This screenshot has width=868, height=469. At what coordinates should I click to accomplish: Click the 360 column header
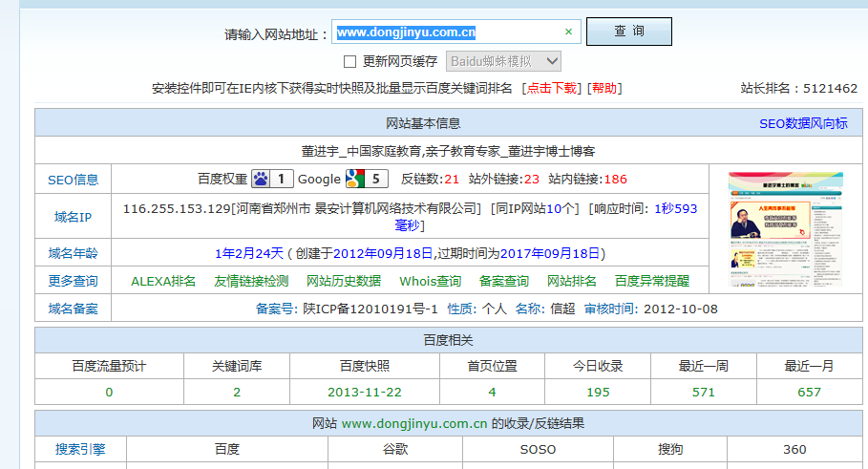point(794,450)
